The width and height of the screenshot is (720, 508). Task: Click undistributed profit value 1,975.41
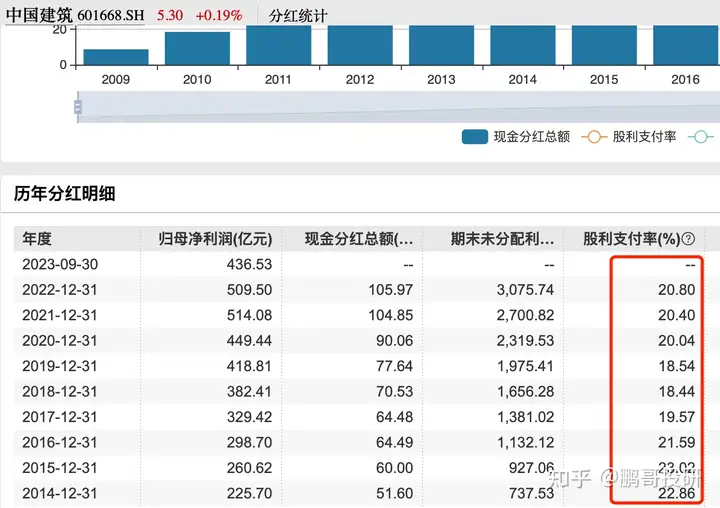pos(525,366)
